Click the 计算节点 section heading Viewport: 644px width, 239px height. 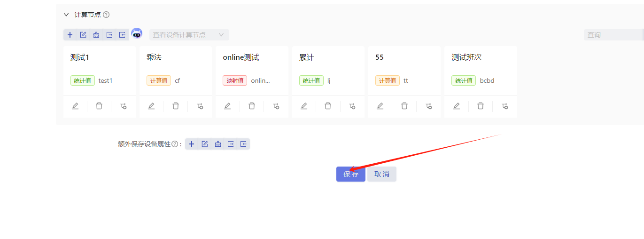point(88,15)
